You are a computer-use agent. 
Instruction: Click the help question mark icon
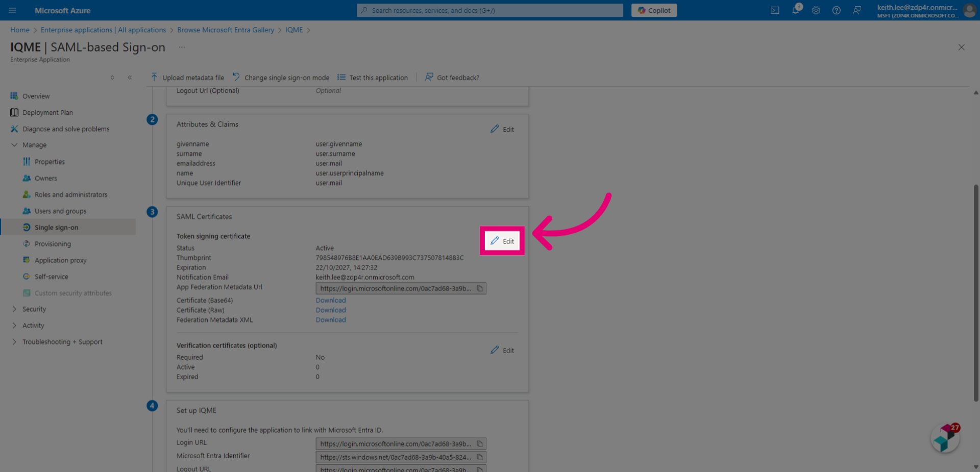click(837, 10)
